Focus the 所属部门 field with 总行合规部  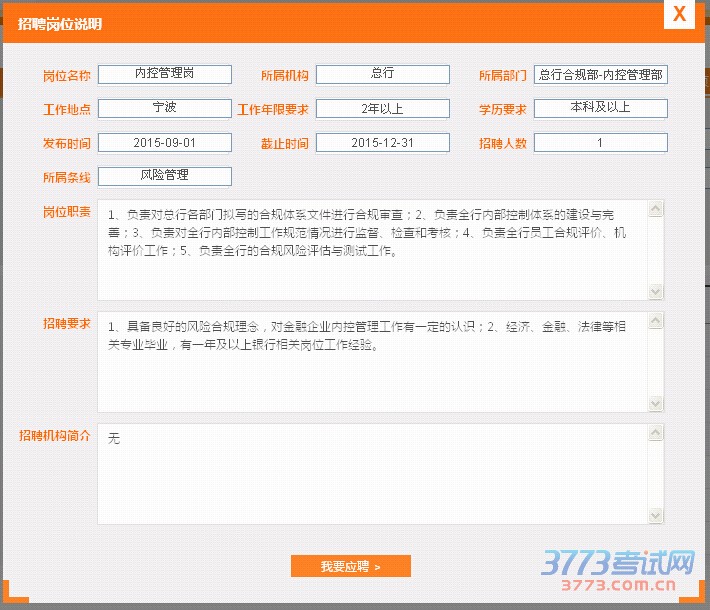point(600,75)
